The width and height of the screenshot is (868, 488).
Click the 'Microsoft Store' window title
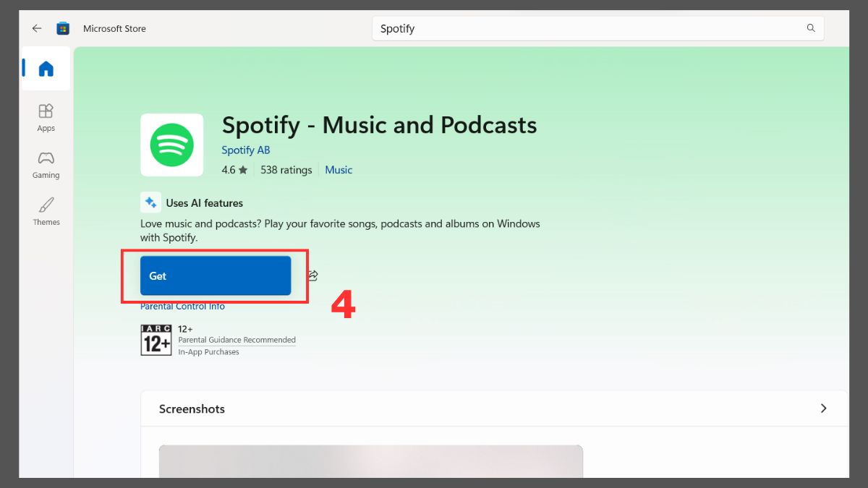[x=114, y=29]
